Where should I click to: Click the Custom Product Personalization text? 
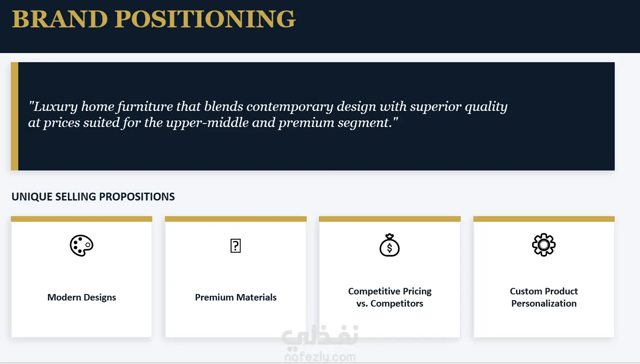pyautogui.click(x=544, y=297)
